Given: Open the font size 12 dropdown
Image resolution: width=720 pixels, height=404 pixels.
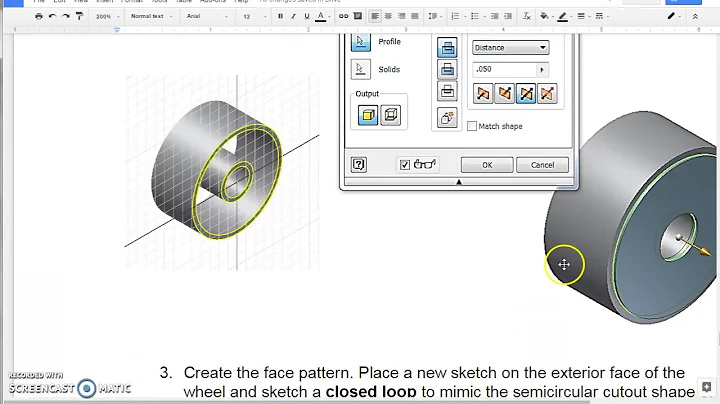Looking at the screenshot, I should tap(254, 17).
